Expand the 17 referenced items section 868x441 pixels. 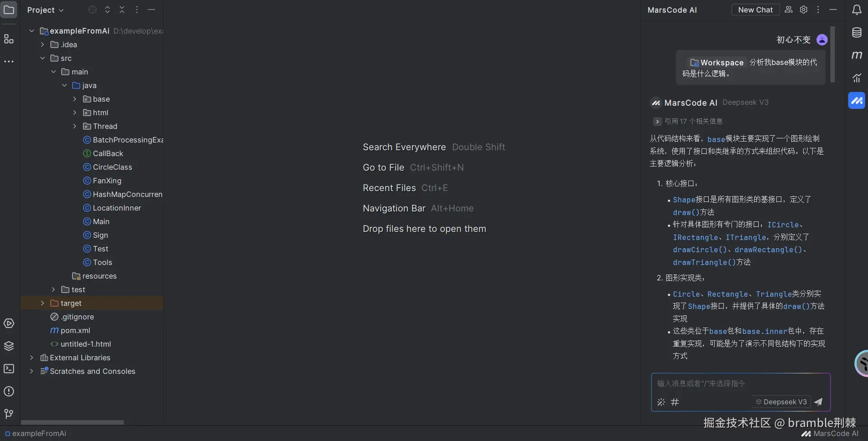(x=657, y=122)
